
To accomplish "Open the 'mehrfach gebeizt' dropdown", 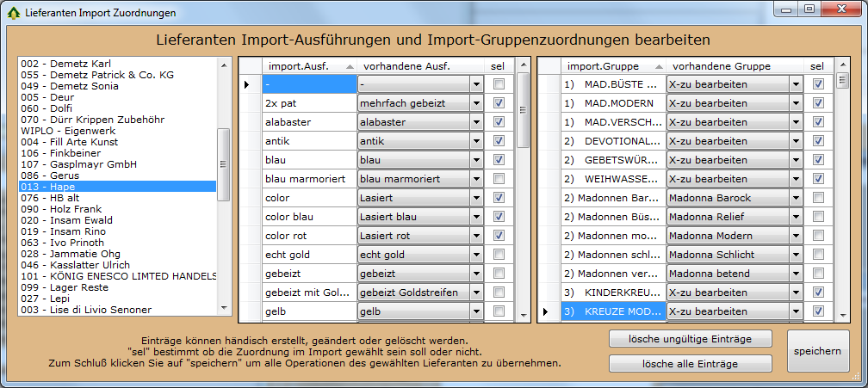I will click(476, 103).
